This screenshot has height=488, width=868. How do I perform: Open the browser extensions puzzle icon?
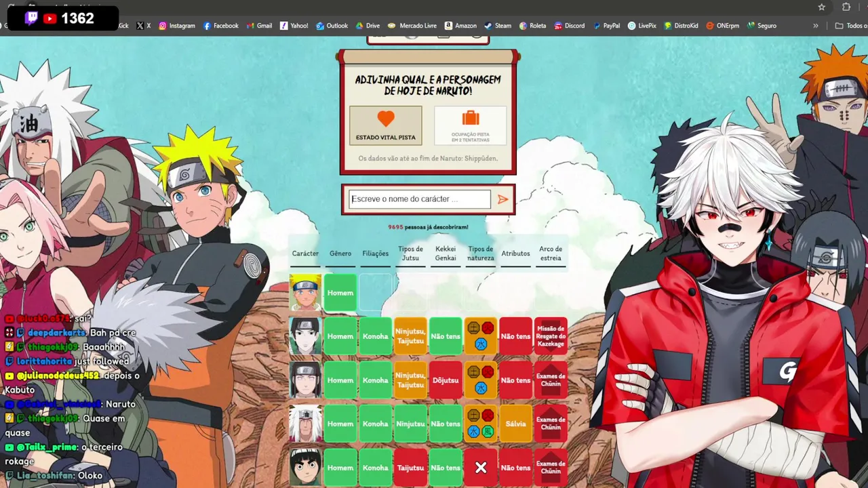(x=846, y=7)
